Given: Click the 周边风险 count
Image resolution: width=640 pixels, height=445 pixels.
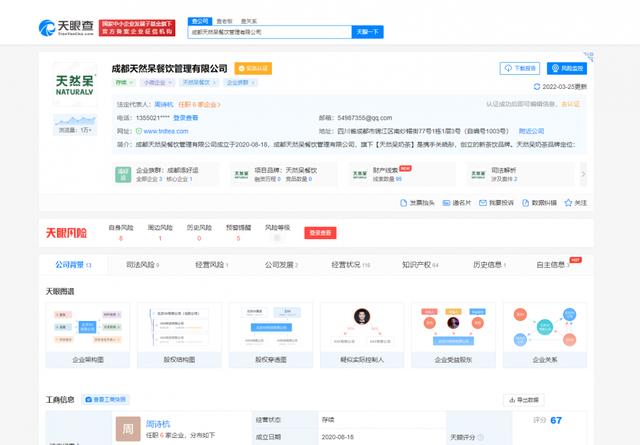Looking at the screenshot, I should coord(160,238).
